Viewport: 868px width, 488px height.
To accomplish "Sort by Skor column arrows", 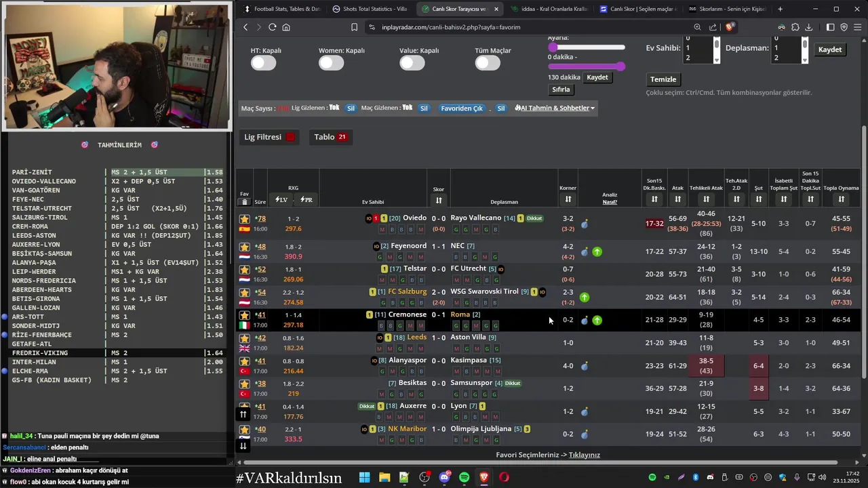I will [439, 200].
